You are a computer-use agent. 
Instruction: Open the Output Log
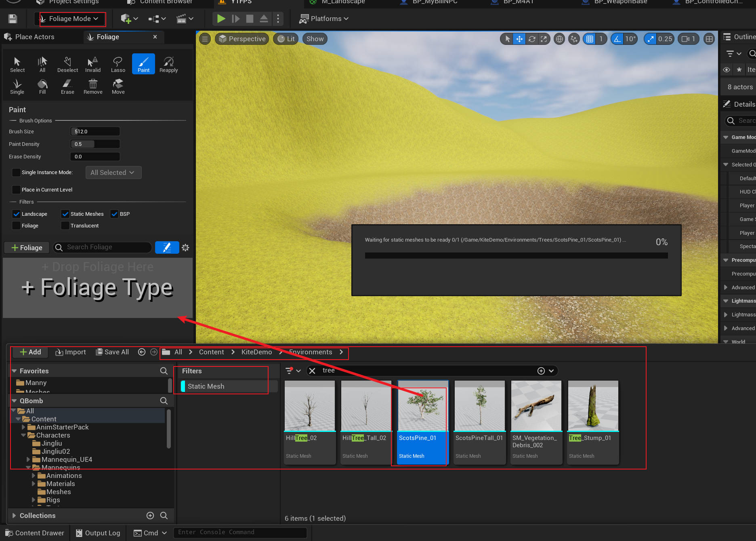[x=98, y=533]
